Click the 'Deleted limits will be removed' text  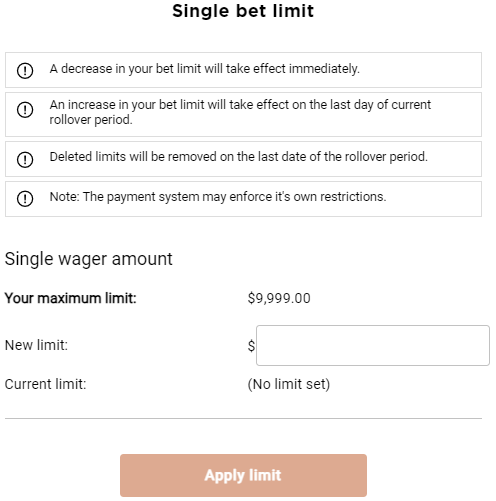(239, 157)
